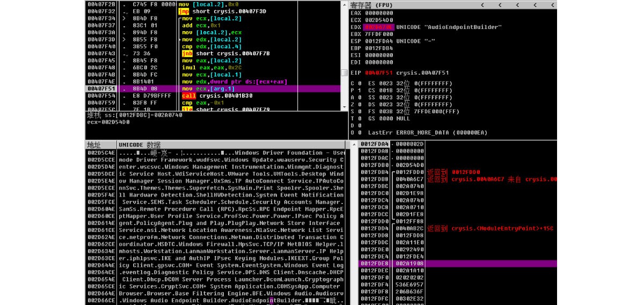This screenshot has width=644, height=305.
Task: Select the EDI 00000000 register
Action: [x=371, y=62]
